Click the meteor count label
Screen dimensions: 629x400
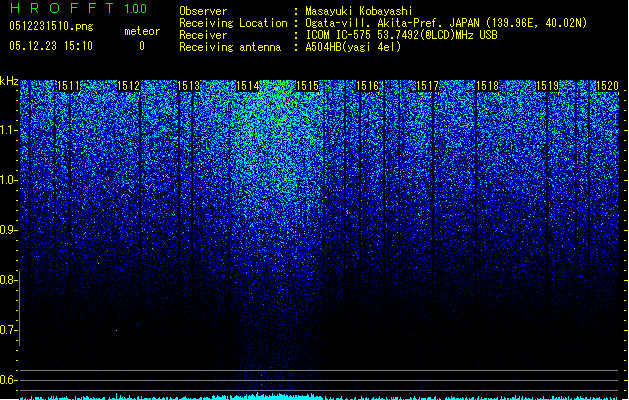[x=142, y=31]
